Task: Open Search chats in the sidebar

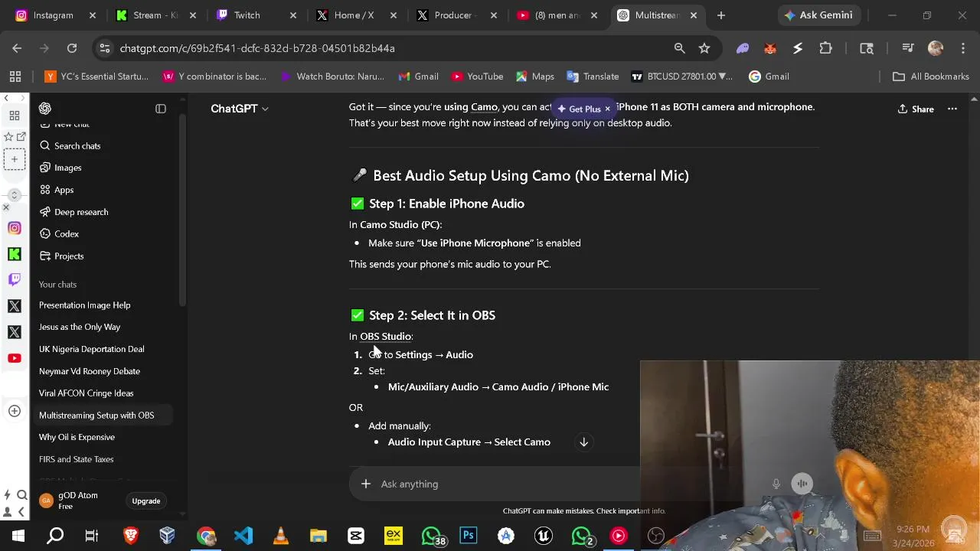Action: click(x=106, y=145)
